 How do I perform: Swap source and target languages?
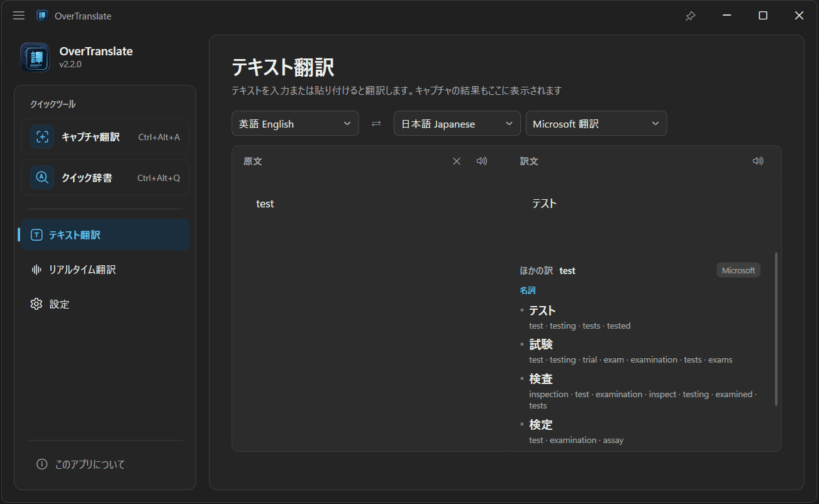tap(376, 123)
